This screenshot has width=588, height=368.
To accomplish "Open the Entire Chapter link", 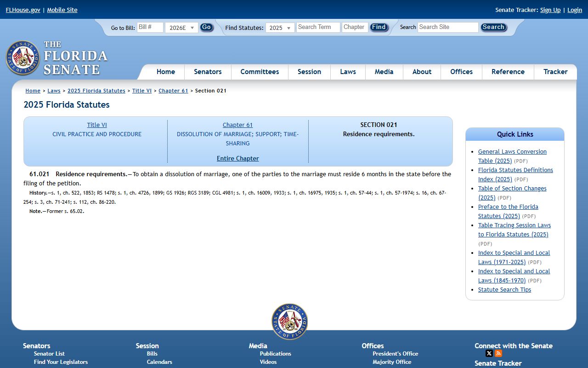I will pos(238,158).
